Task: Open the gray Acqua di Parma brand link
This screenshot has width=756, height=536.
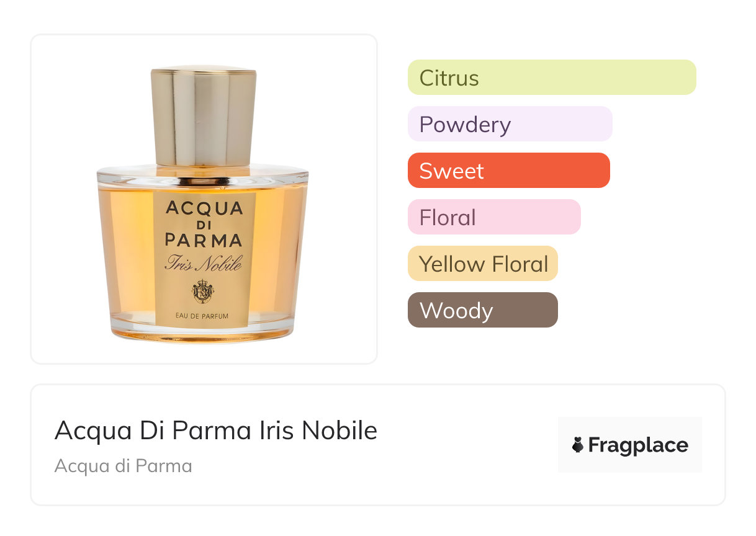Action: [124, 466]
